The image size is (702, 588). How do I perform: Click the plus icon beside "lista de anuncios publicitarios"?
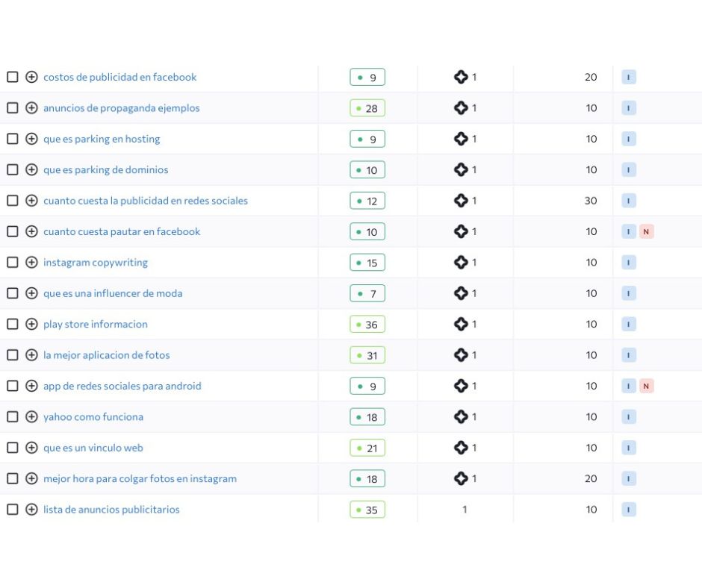click(31, 510)
